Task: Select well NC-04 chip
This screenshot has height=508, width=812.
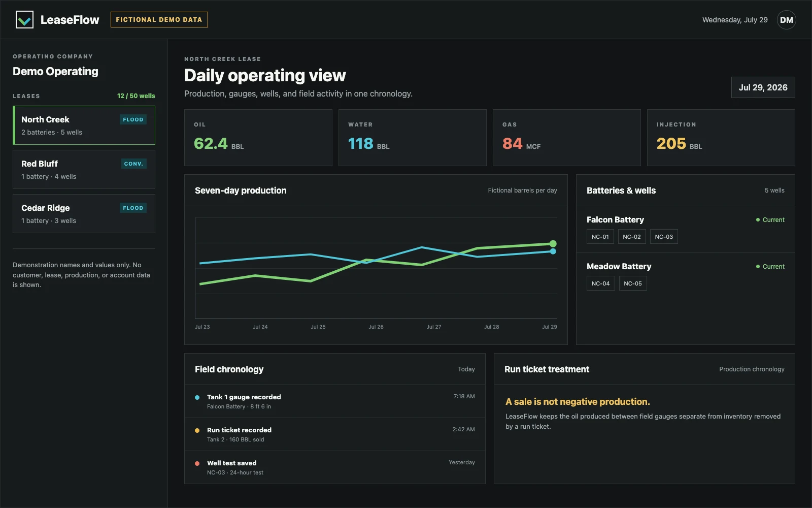Action: click(601, 283)
